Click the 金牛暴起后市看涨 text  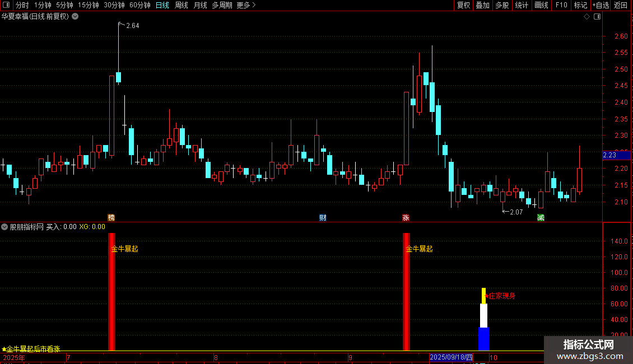point(31,349)
